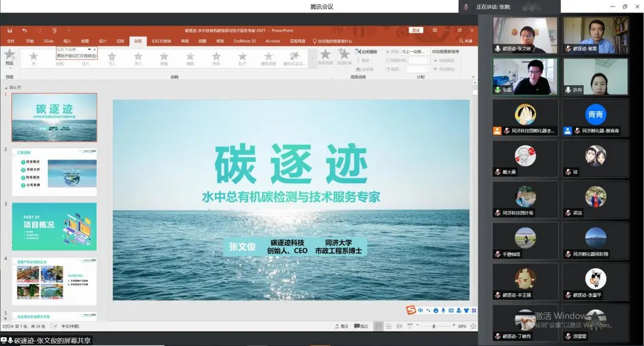
Task: Select slide 4 thumbnail with photos
Action: tap(54, 282)
